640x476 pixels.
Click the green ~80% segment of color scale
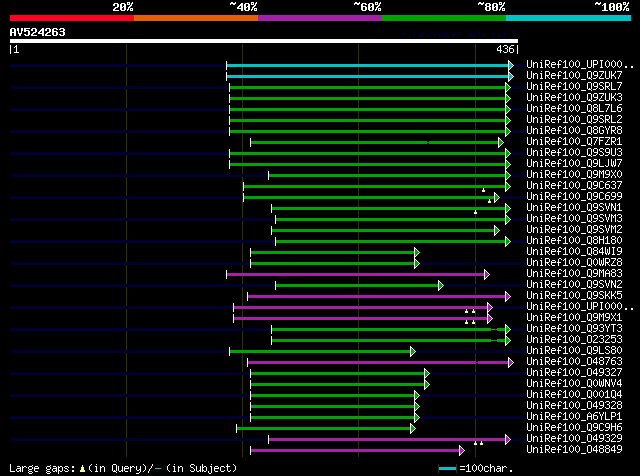click(444, 18)
